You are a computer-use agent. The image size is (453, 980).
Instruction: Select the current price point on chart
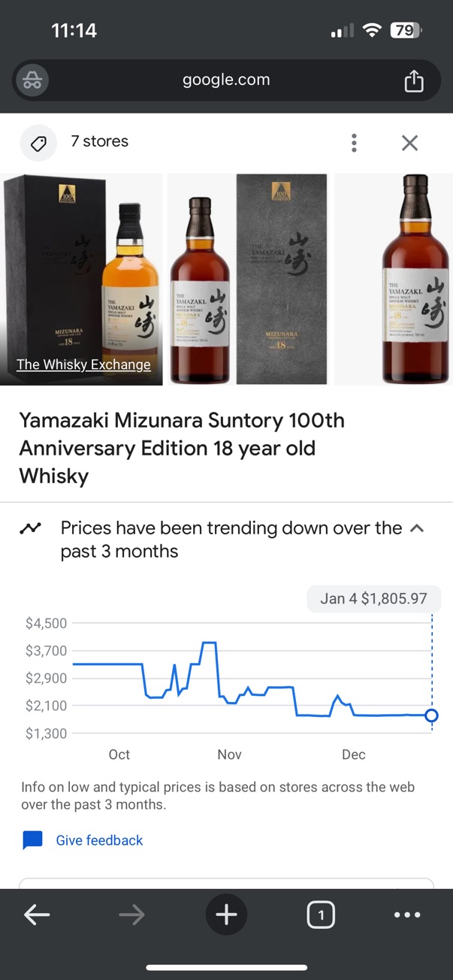click(431, 715)
